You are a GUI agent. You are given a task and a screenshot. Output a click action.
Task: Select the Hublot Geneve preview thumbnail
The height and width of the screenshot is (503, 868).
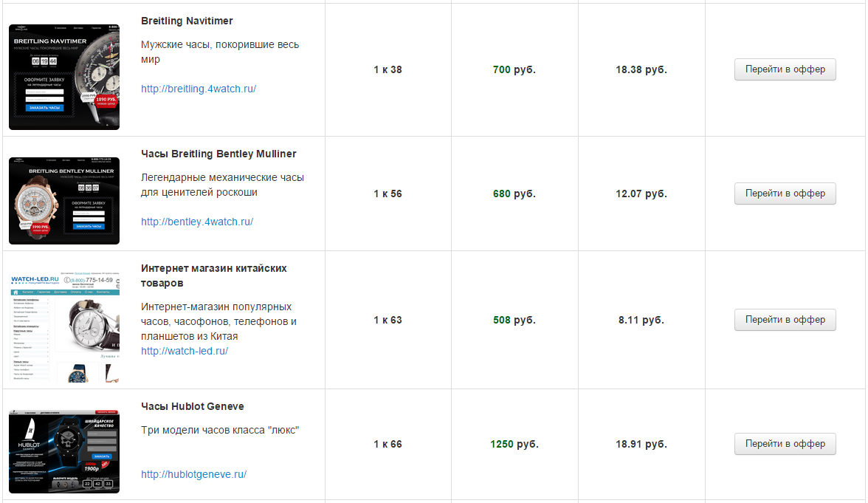(64, 450)
